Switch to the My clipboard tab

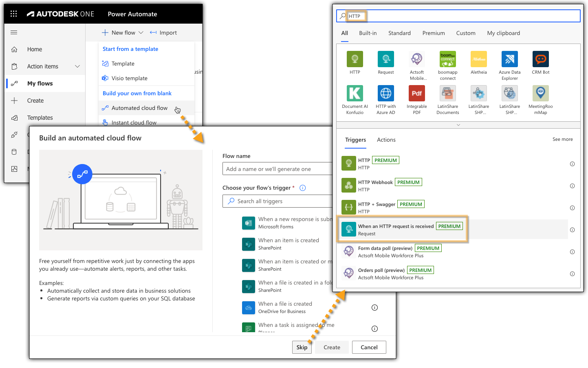[x=504, y=33]
